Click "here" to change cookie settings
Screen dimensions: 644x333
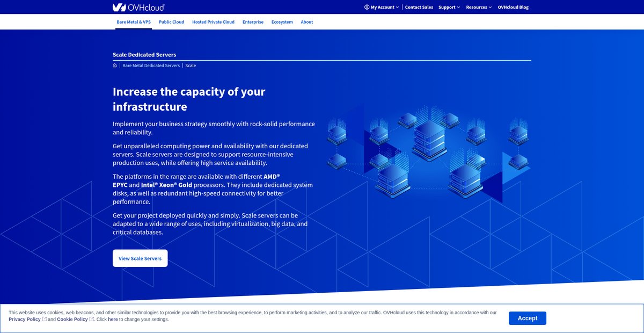click(113, 320)
